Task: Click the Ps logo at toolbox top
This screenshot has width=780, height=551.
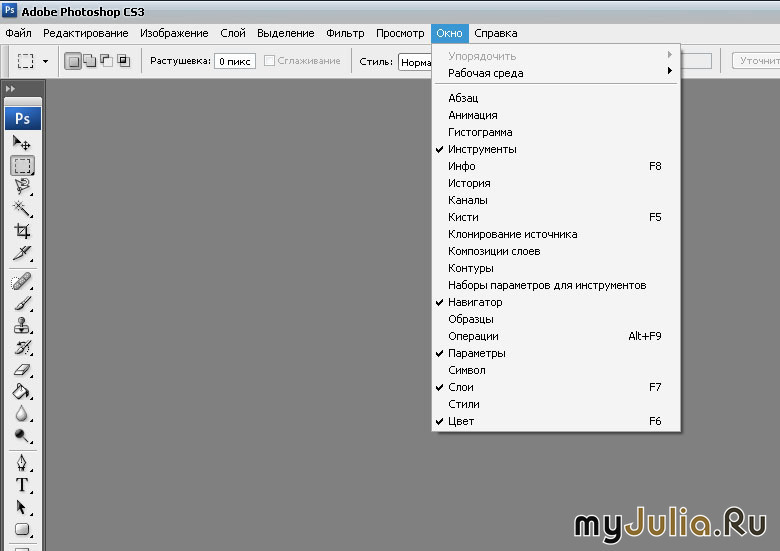Action: tap(23, 118)
